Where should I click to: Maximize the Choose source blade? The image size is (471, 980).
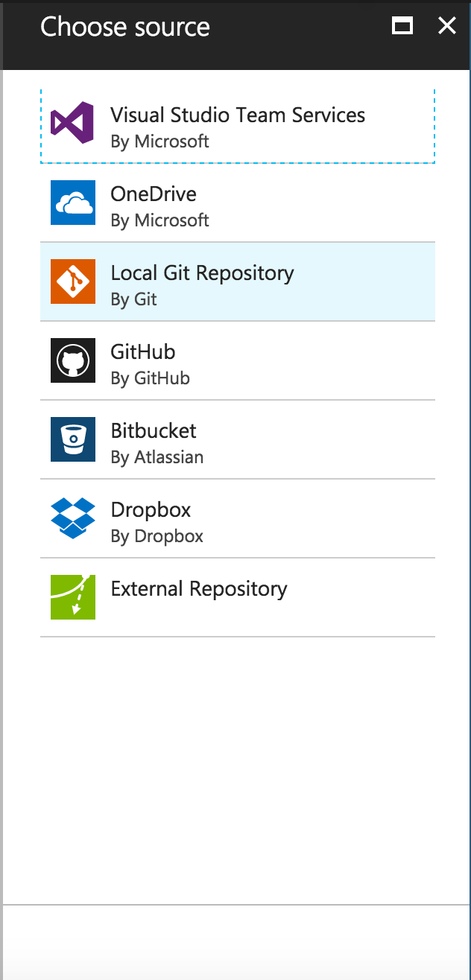[x=402, y=27]
